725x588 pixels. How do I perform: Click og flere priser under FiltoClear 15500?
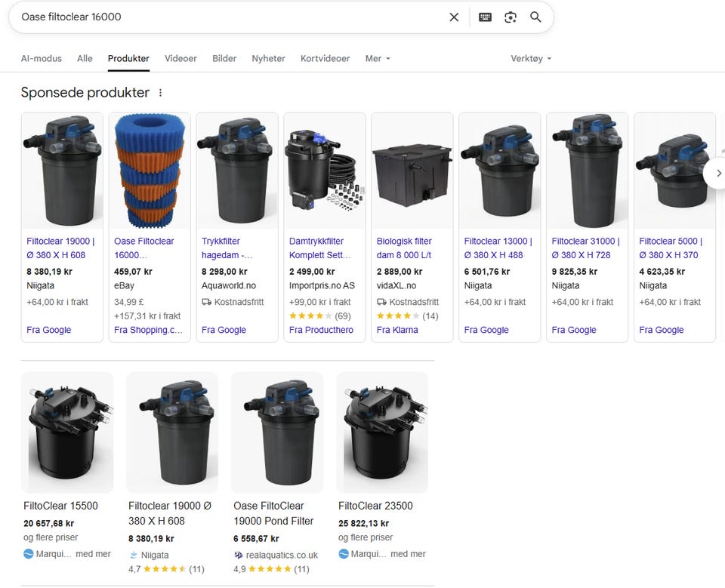pos(51,537)
